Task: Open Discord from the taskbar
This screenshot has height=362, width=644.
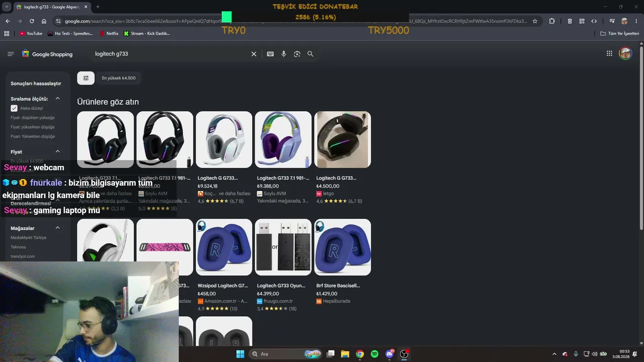Action: coord(389,354)
